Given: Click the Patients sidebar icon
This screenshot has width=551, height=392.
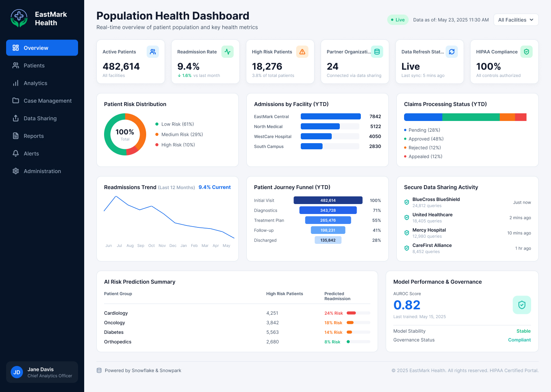Looking at the screenshot, I should point(16,65).
